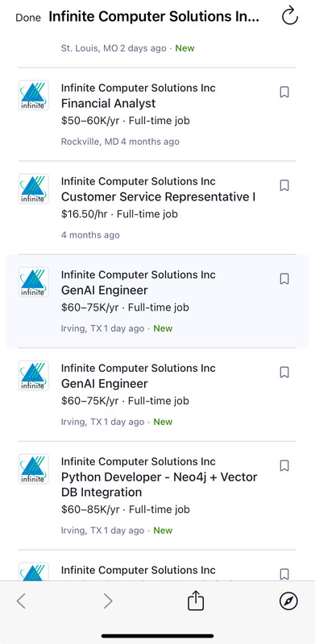Tap Infinite logo beside Python Developer job
Viewport: 315px width, 644px height.
coord(34,469)
